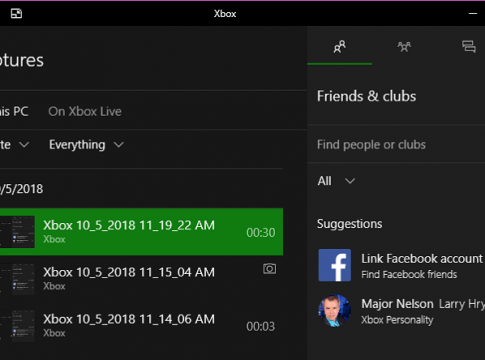Open the date sort dropdown chevron

(24, 145)
